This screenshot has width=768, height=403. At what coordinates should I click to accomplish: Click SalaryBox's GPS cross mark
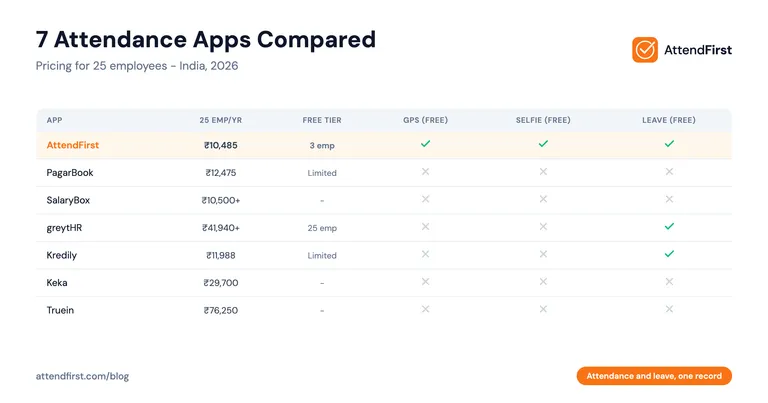click(425, 199)
